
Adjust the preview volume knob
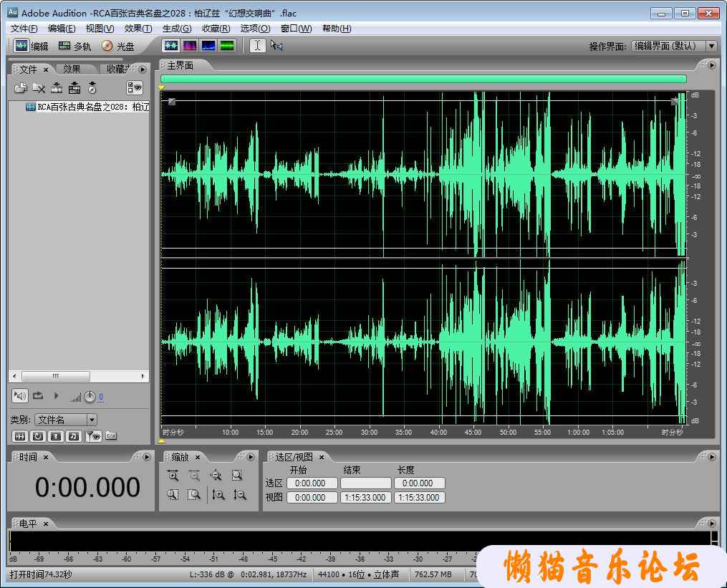coord(90,397)
